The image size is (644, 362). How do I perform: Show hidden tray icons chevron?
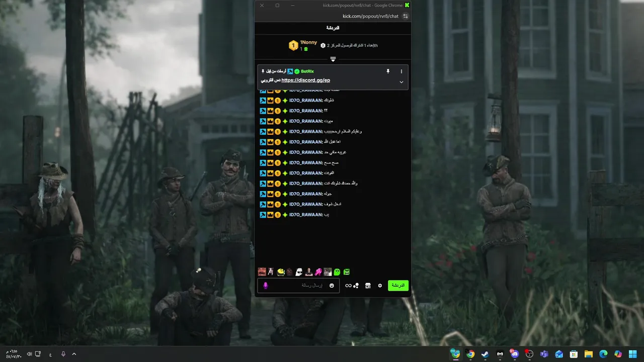[x=74, y=354]
